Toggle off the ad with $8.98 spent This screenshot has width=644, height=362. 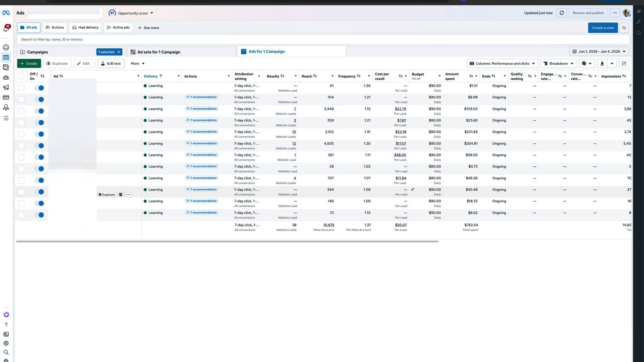tap(39, 99)
